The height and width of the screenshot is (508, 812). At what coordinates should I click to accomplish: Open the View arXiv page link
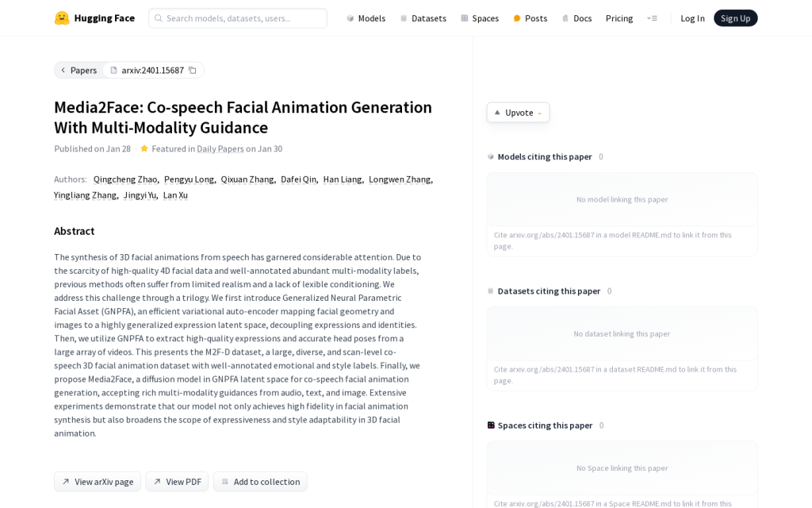(98, 482)
